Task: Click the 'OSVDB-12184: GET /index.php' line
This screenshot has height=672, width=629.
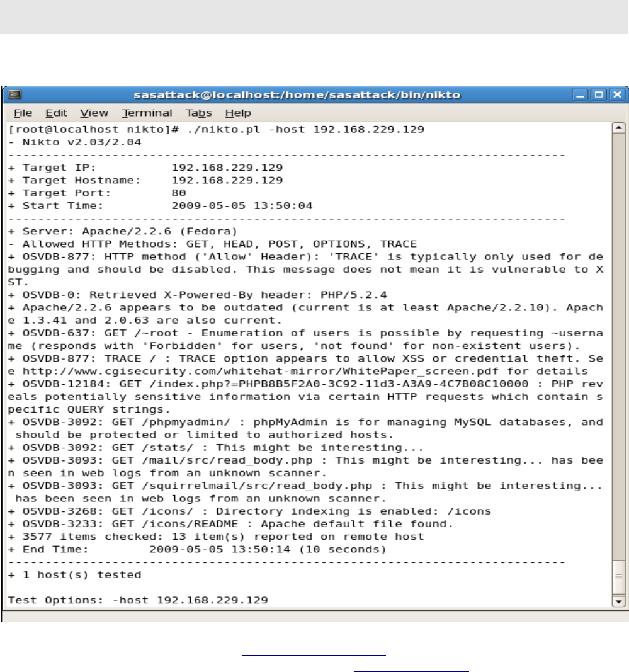Action: point(305,384)
